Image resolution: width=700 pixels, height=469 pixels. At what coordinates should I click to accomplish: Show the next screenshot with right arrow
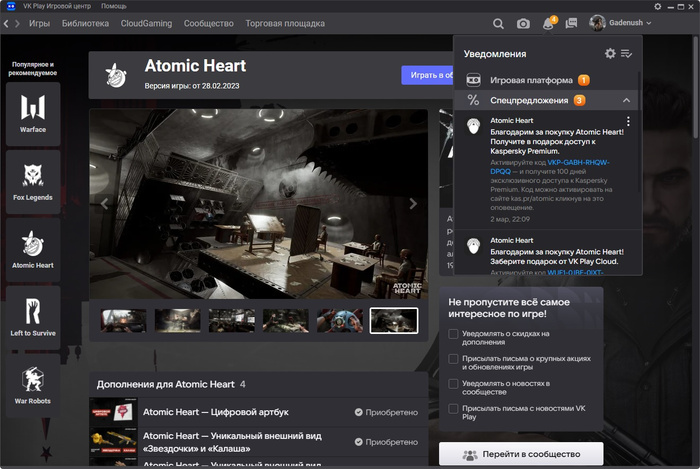point(413,204)
